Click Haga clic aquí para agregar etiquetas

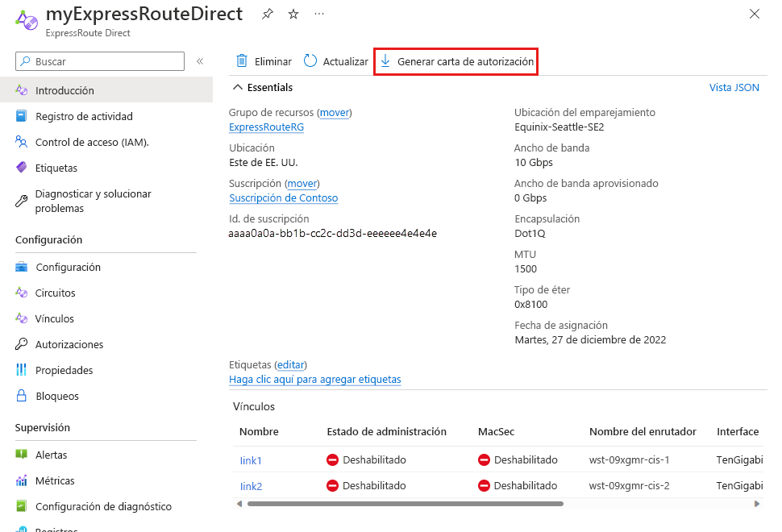click(x=314, y=380)
